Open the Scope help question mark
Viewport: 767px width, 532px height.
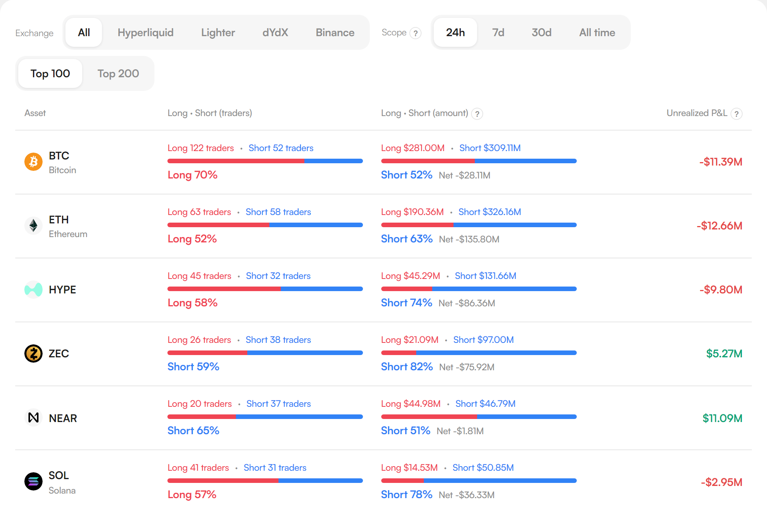coord(415,33)
